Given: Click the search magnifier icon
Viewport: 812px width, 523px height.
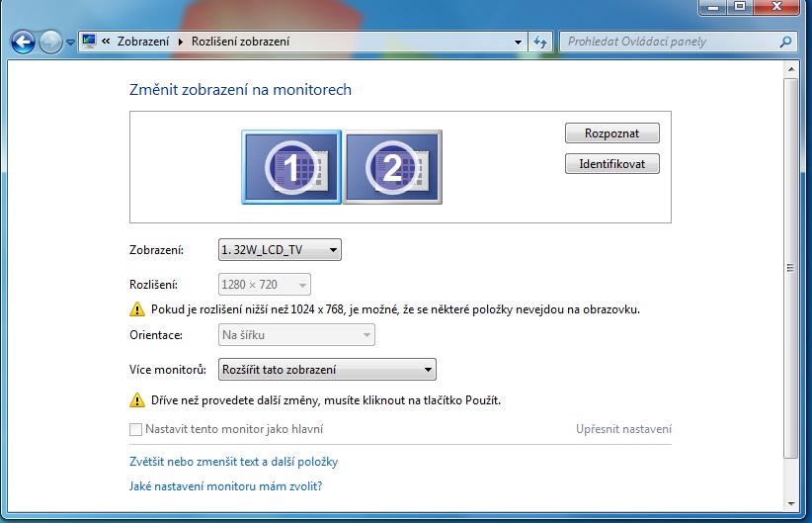Looking at the screenshot, I should [x=785, y=42].
